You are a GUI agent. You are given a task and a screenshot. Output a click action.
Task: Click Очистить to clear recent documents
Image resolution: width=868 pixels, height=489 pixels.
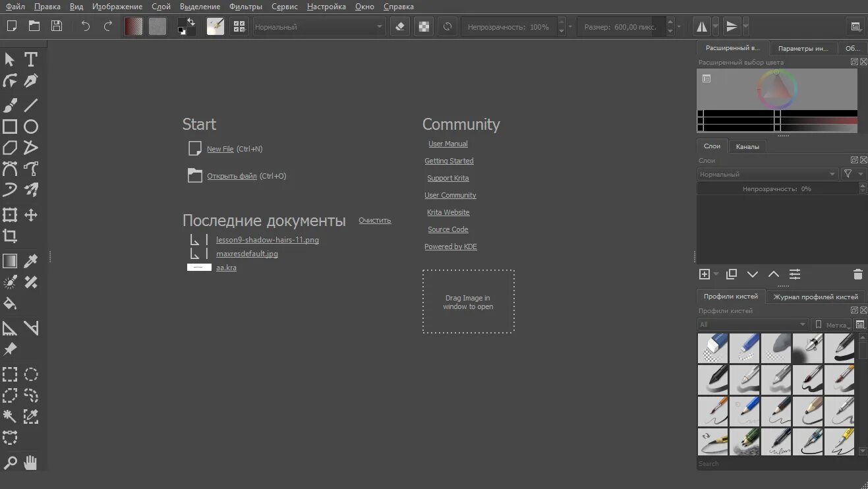(375, 220)
